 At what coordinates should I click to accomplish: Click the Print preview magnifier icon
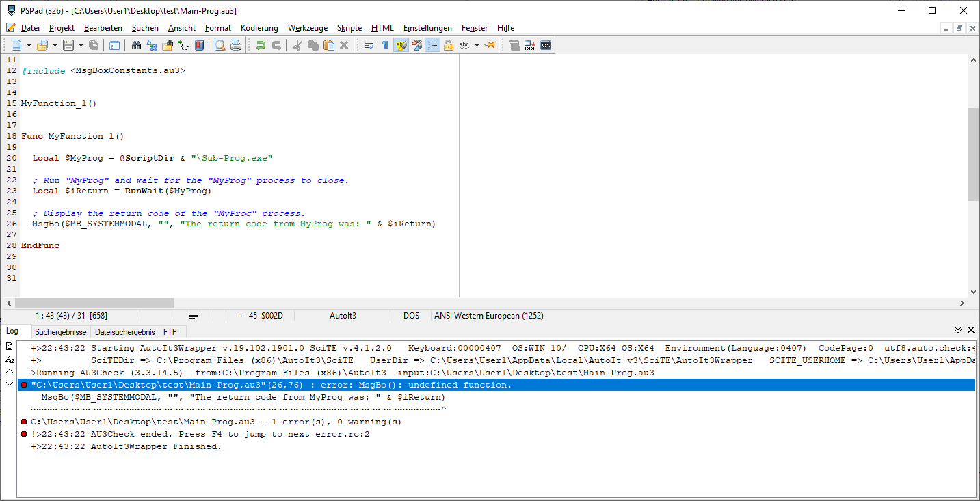(220, 46)
